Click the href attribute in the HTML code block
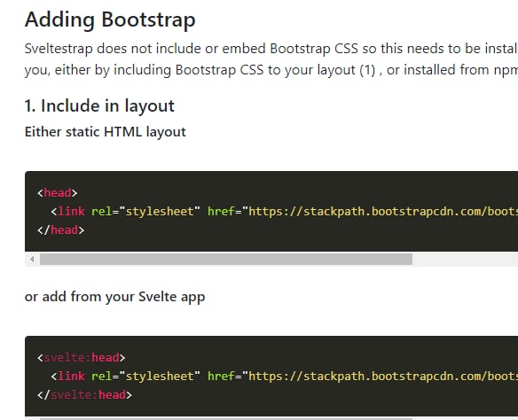Image resolution: width=518 pixels, height=420 pixels. coord(221,211)
